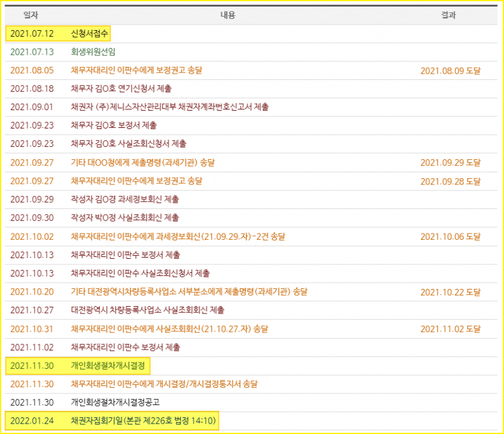This screenshot has height=434, width=504.
Task: Select 채무자 김O호 연기신청서 제출 row
Action: pos(251,89)
